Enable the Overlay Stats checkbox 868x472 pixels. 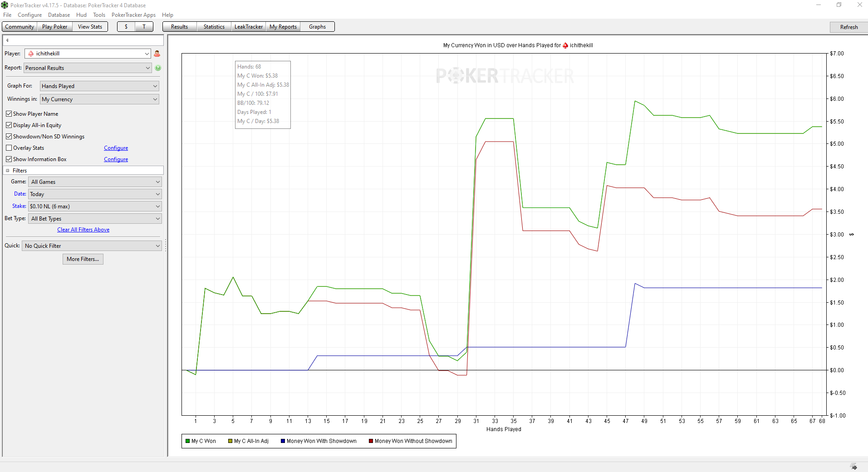click(x=9, y=148)
